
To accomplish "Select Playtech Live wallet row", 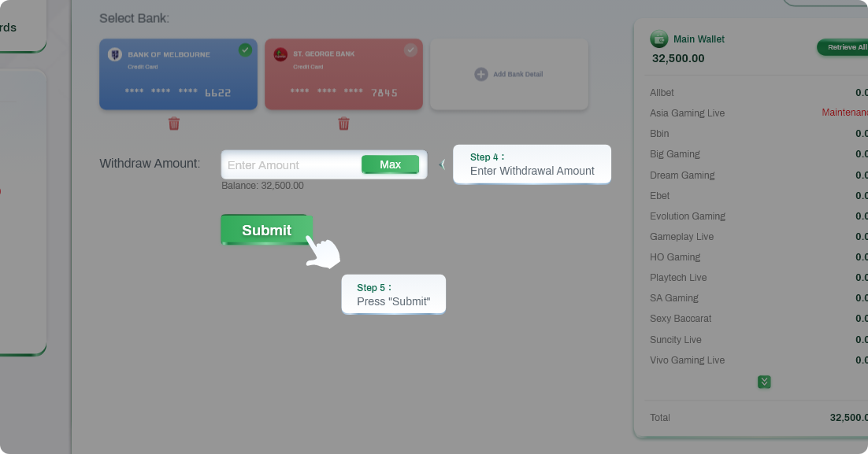I will (x=678, y=278).
